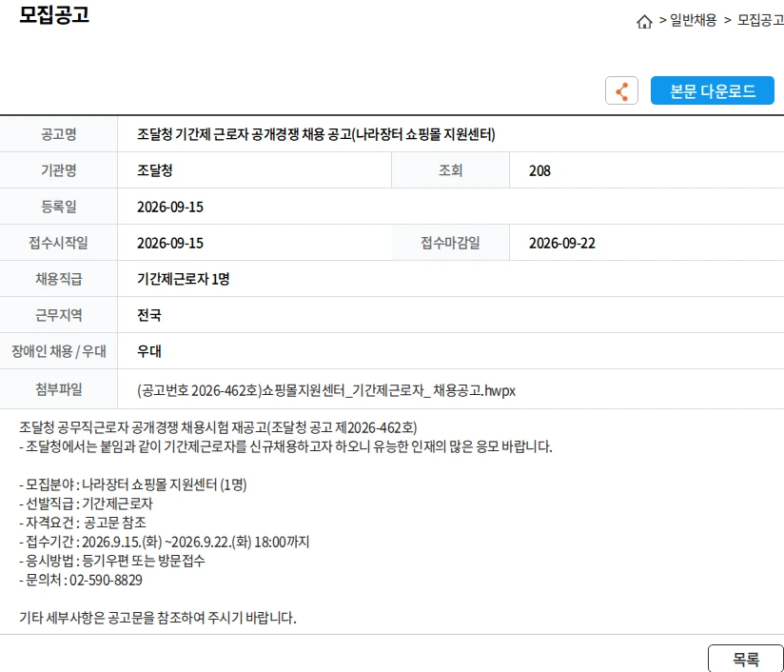The image size is (784, 672).
Task: Click the closing line 기타 세부사항은 공고문을 참조
Action: tap(158, 618)
